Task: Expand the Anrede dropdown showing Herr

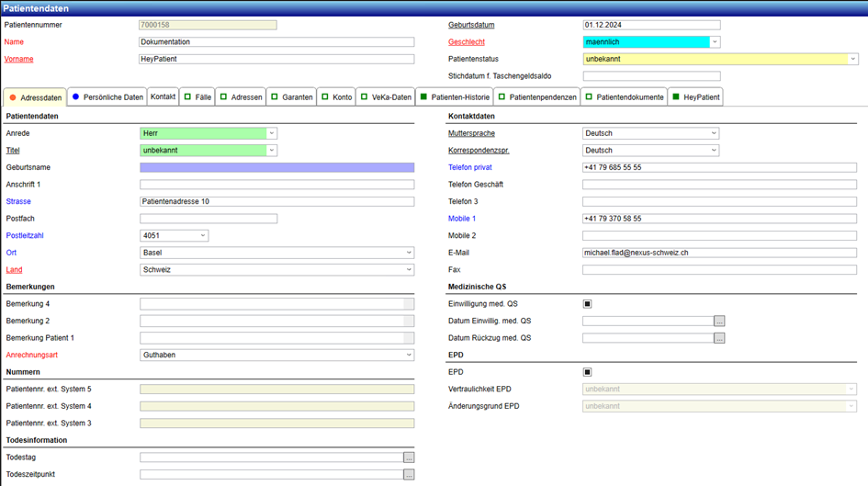Action: (x=271, y=133)
